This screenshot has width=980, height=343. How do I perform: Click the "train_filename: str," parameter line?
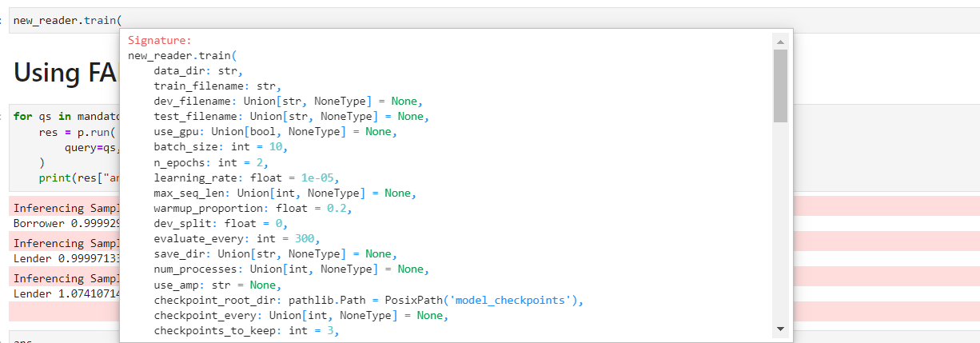(x=217, y=86)
